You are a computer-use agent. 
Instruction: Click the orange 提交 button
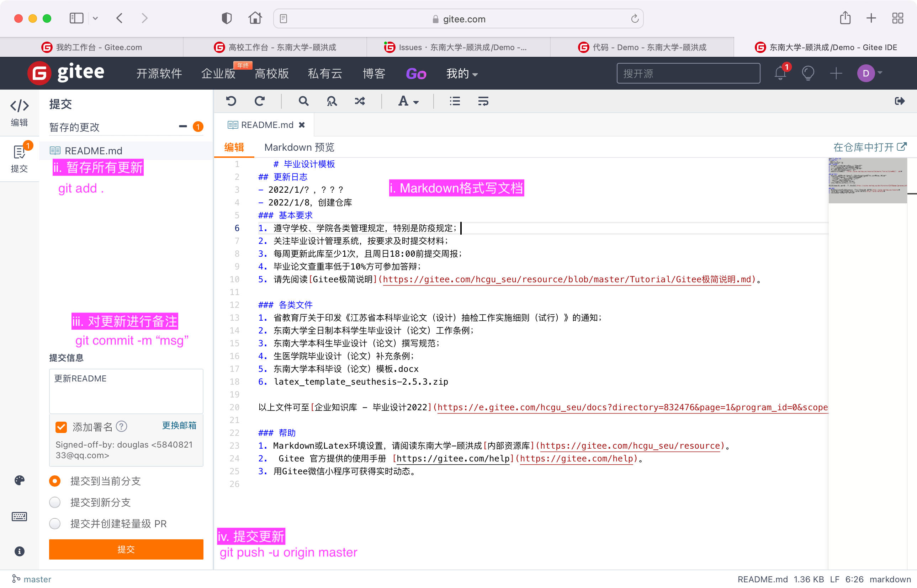[x=126, y=549]
